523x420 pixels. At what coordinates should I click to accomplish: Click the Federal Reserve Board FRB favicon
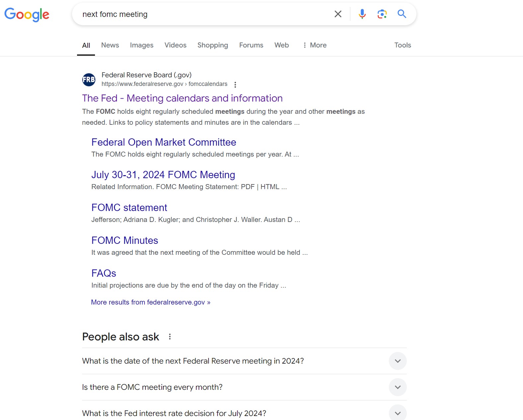click(89, 80)
